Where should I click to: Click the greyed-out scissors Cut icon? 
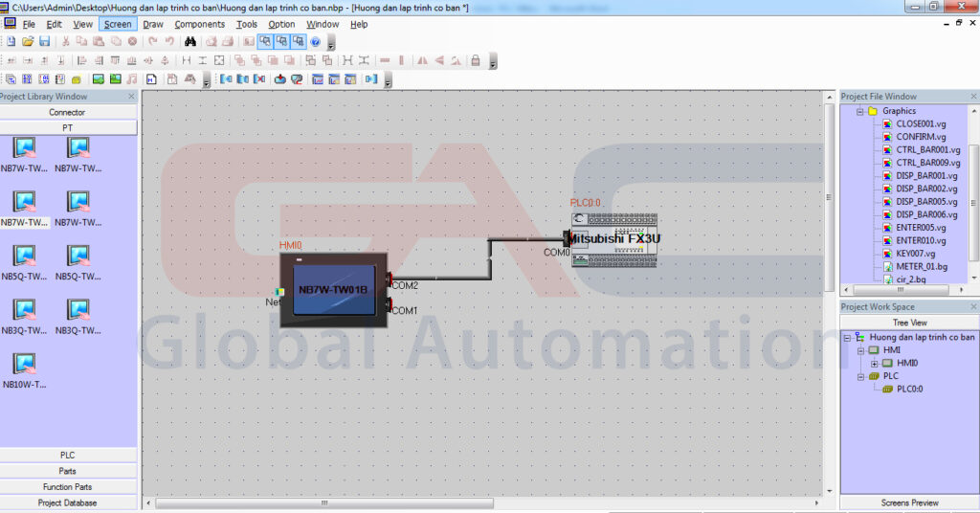65,41
